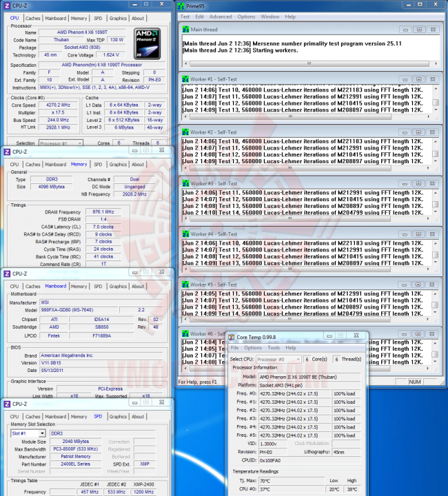Viewport: 448px width, 496px height.
Task: Open the Edit menu in Prime95
Action: [199, 17]
